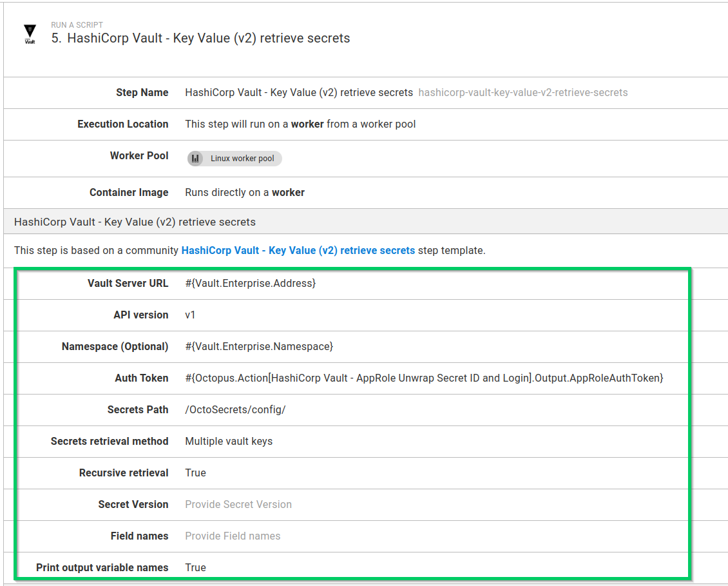The image size is (728, 586).
Task: Click the HashiCorp Vault logo icon
Action: 30,31
